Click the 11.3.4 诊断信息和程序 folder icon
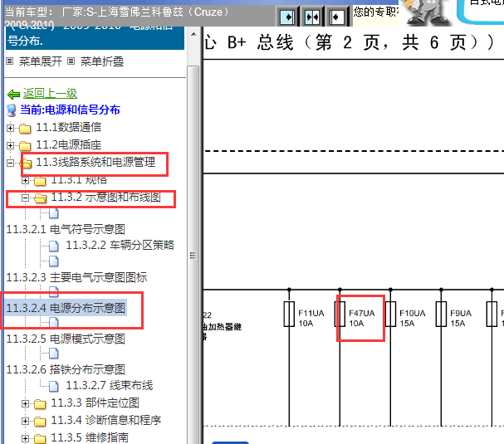504x444 pixels. pos(40,422)
